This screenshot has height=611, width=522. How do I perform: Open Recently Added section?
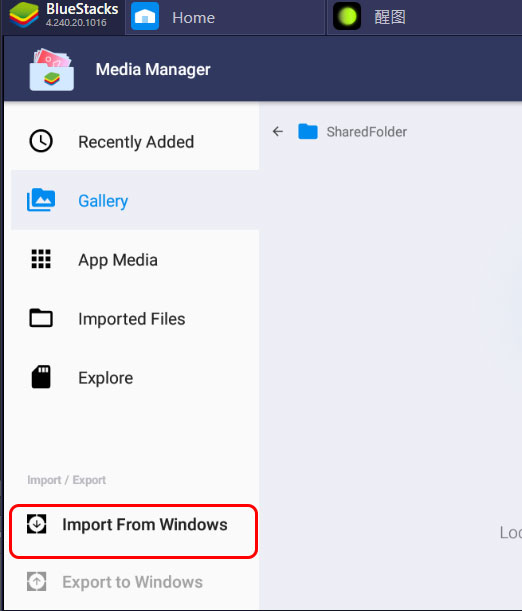135,141
